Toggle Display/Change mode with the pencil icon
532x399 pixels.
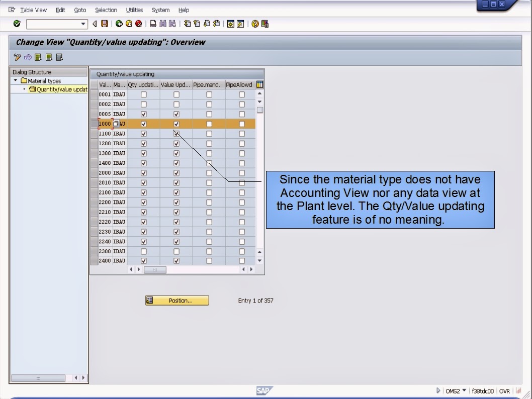coord(17,57)
